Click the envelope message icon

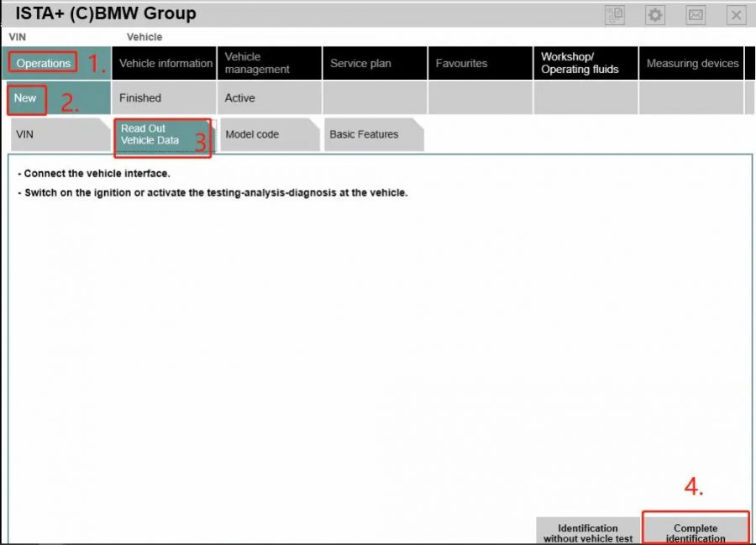(696, 14)
